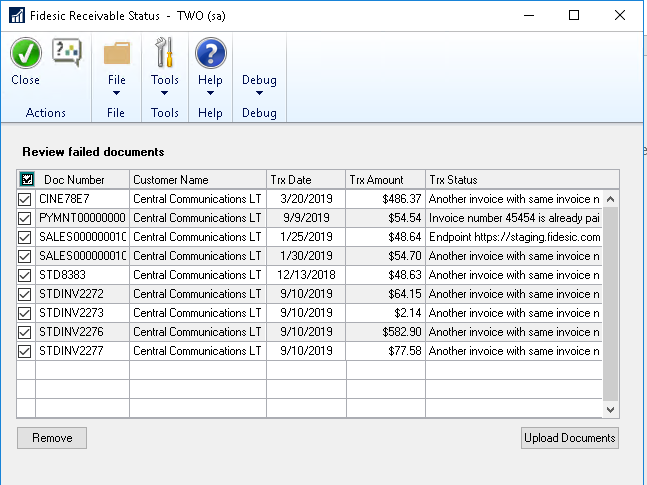
Task: Uncheck the checkbox for 1/25/2019 sales row
Action: (25, 237)
